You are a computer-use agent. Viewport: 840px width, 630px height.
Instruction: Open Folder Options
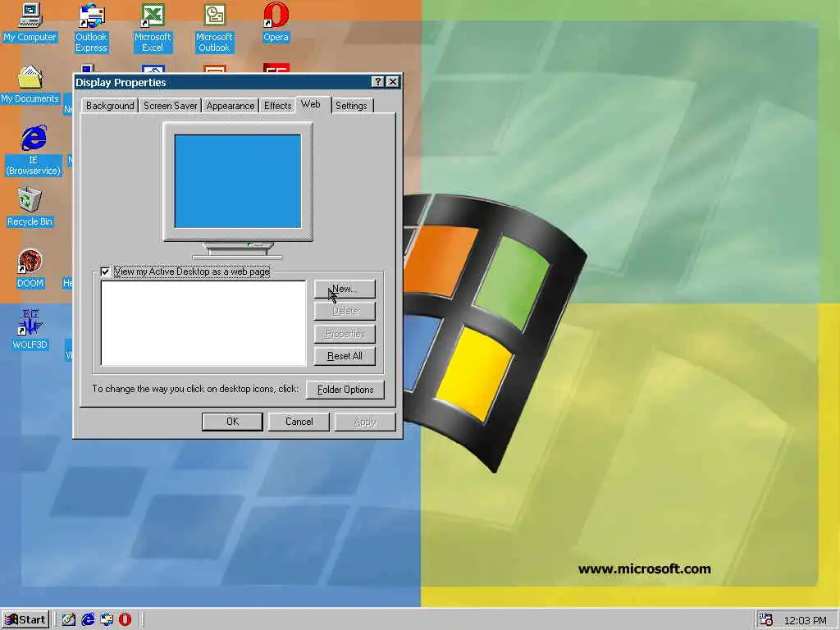pos(345,390)
